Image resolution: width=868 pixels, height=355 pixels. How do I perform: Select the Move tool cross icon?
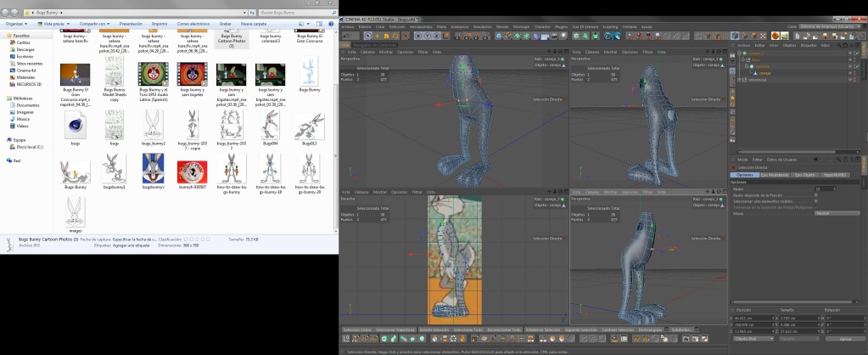[378, 36]
